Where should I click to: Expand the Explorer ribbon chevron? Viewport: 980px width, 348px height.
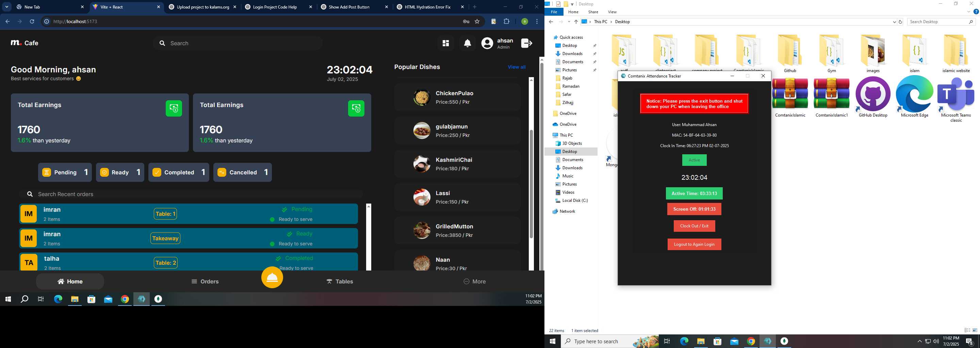(x=968, y=12)
